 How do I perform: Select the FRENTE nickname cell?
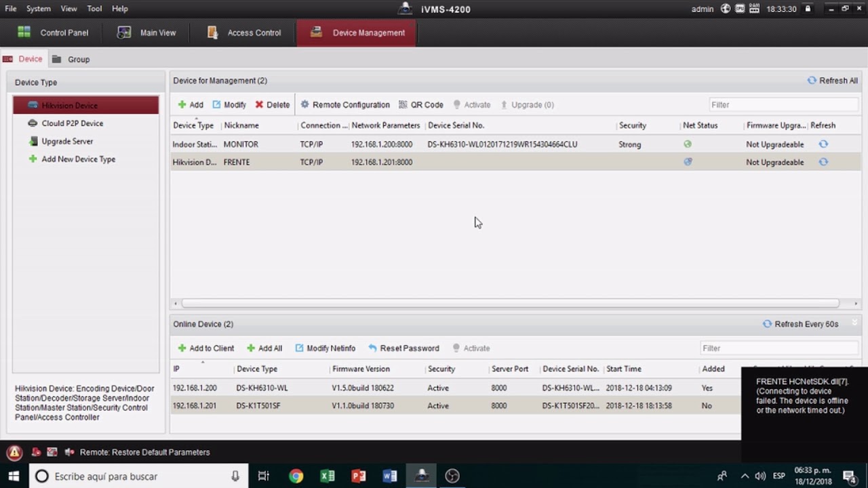tap(237, 162)
